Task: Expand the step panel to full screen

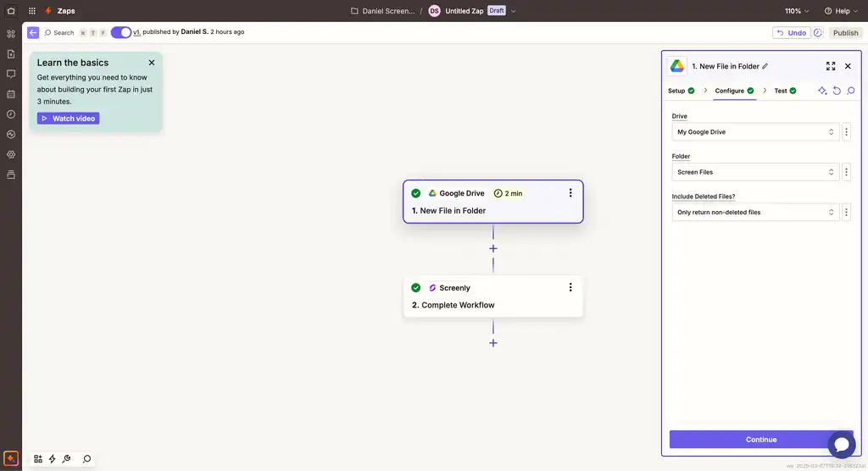Action: pos(831,66)
